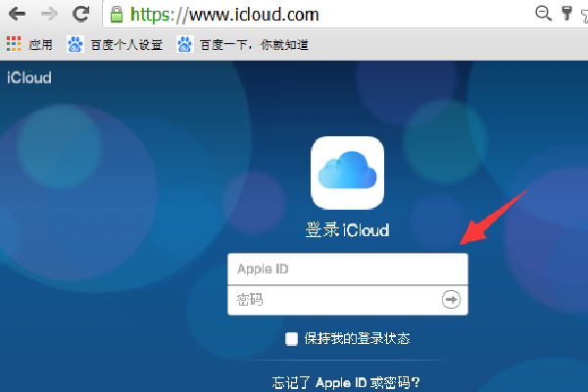Reload the iCloud page
Viewport: 588px width, 392px height.
pos(81,15)
